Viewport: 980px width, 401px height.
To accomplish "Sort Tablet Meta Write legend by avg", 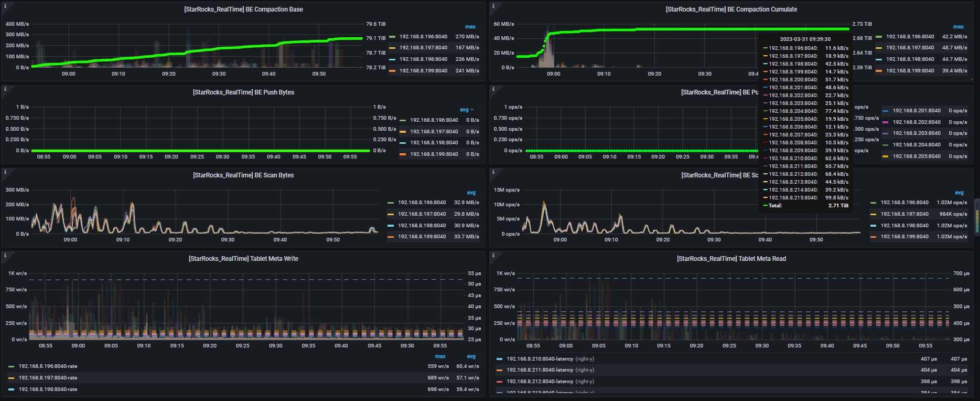I will (x=471, y=356).
